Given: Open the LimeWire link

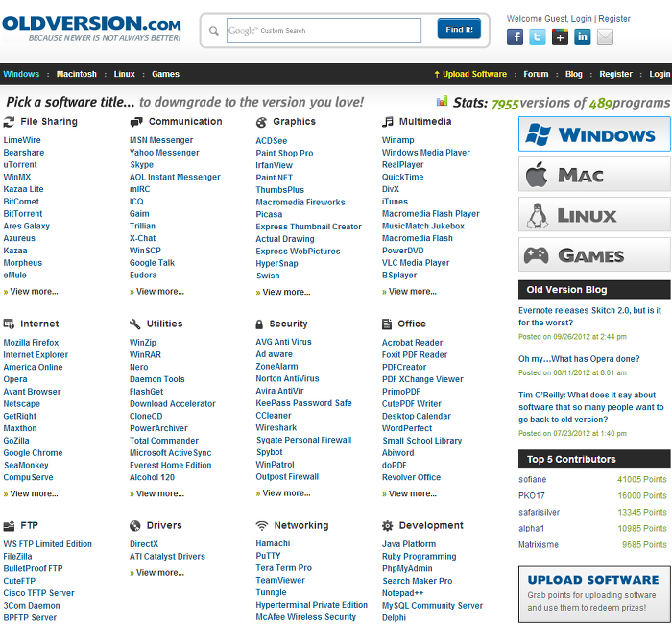Looking at the screenshot, I should pyautogui.click(x=22, y=140).
